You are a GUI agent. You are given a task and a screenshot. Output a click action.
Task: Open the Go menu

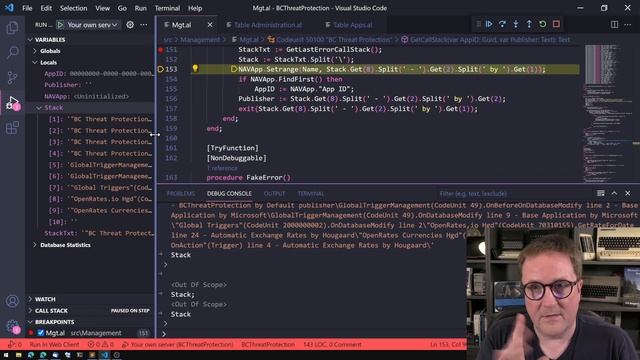click(122, 8)
